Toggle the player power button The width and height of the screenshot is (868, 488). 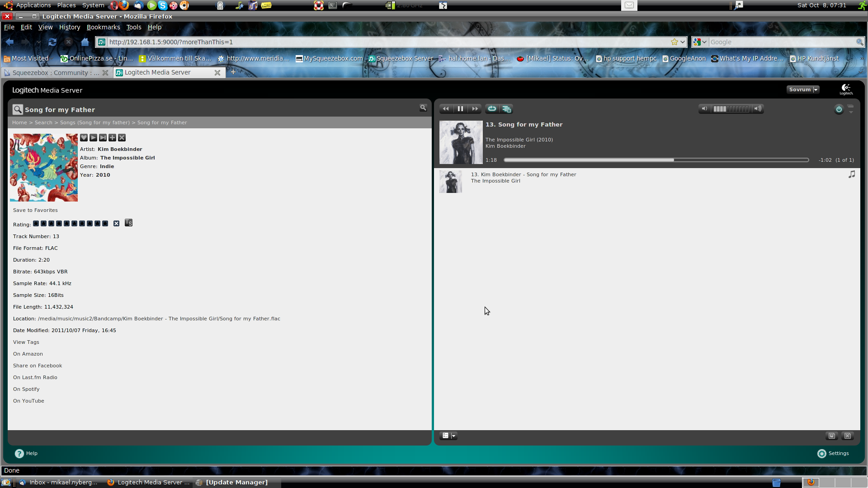coord(839,109)
